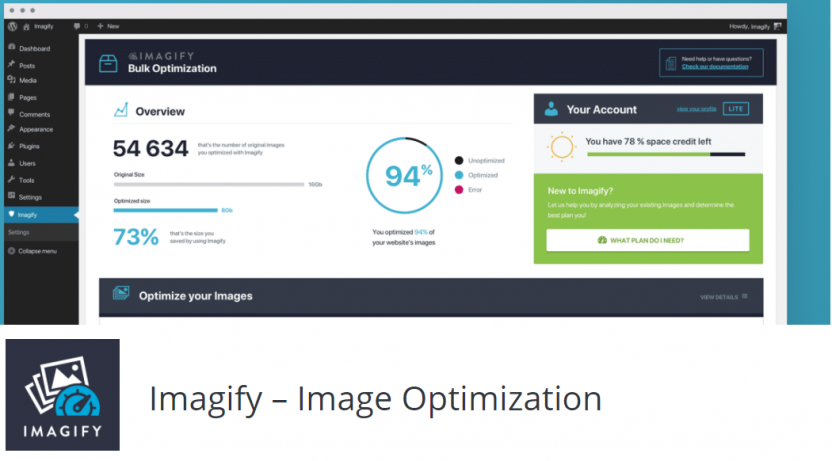The image size is (832, 461).
Task: Click the Imagify icon in sidebar
Action: click(12, 214)
